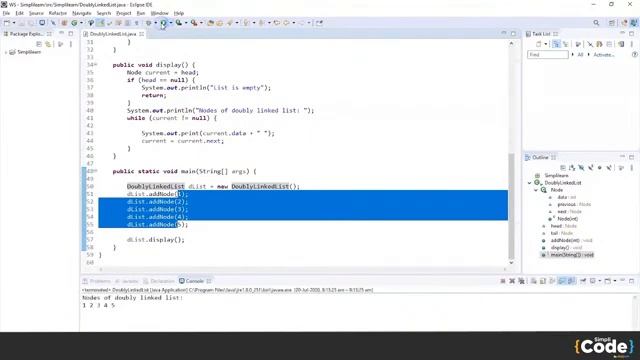Viewport: 640px width, 360px height.
Task: Click Collapse All in Package Explorer
Action: [39, 44]
